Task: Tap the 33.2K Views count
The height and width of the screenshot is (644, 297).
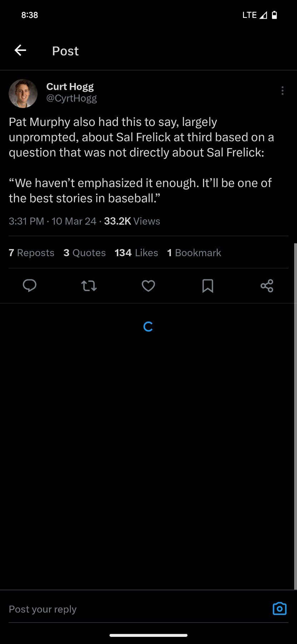Action: (x=132, y=221)
